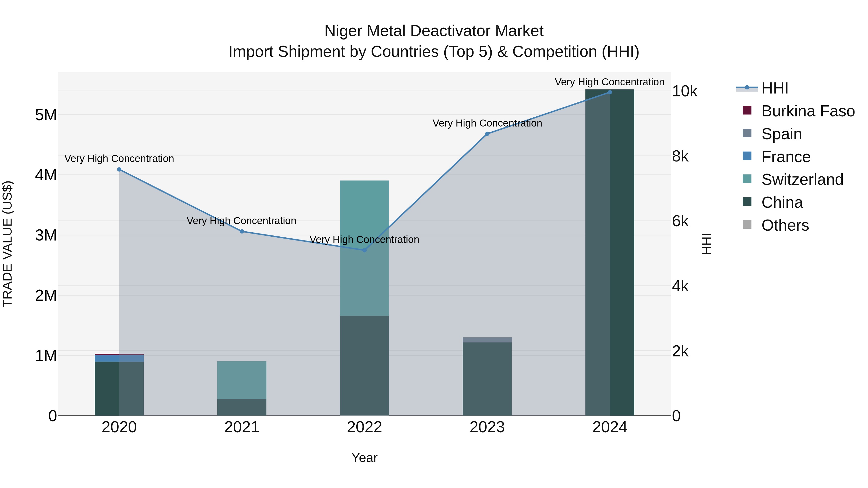The width and height of the screenshot is (868, 488).
Task: Click the 2023 x-axis label
Action: [487, 427]
